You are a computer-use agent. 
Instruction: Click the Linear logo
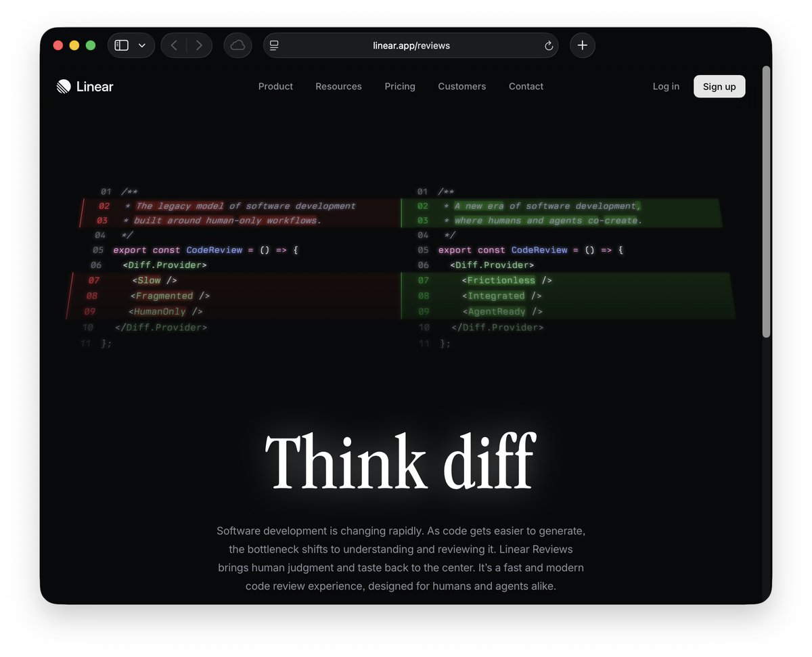point(85,86)
